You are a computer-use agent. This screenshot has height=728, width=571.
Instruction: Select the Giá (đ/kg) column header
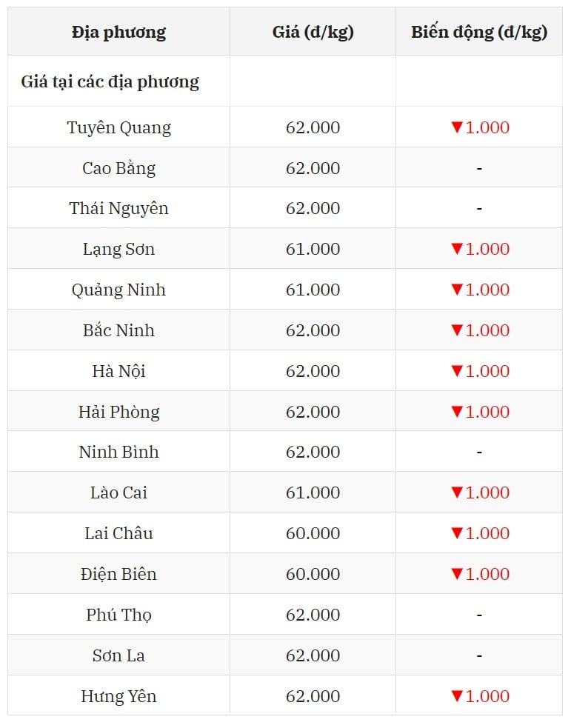tap(313, 33)
